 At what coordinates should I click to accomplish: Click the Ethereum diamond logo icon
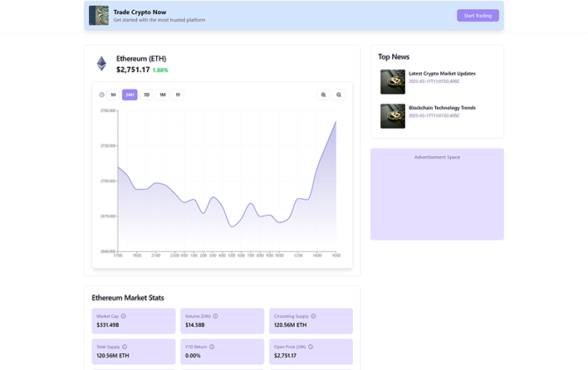[x=102, y=64]
